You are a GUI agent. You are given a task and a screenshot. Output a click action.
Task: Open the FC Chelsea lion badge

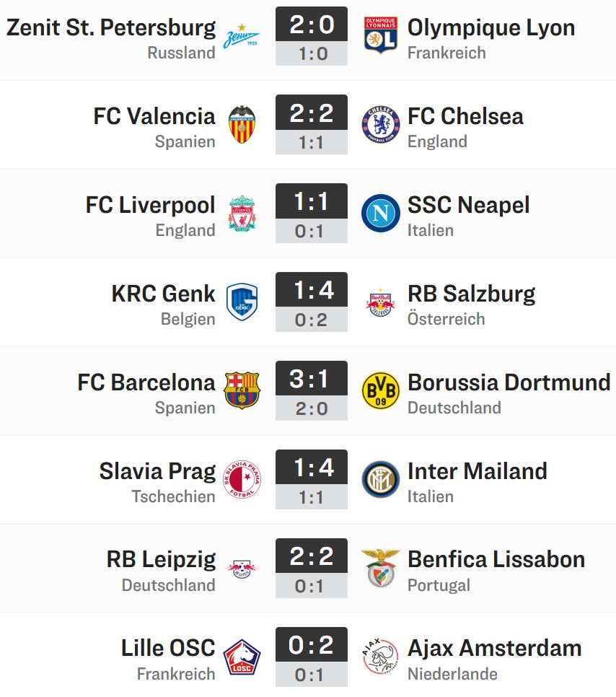(x=380, y=124)
